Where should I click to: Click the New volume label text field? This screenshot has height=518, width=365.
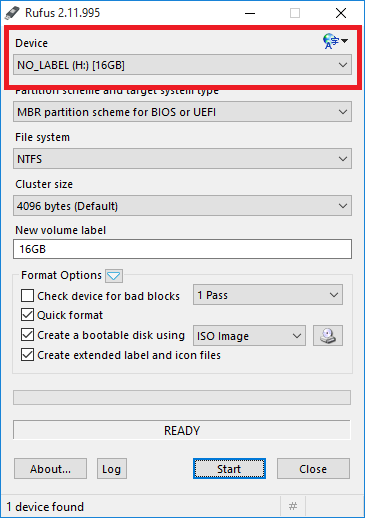pos(182,249)
